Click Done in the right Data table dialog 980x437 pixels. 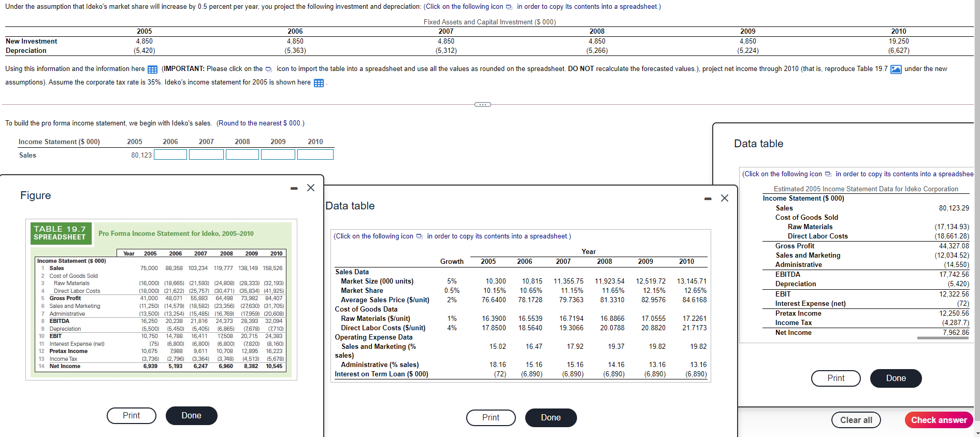click(896, 378)
